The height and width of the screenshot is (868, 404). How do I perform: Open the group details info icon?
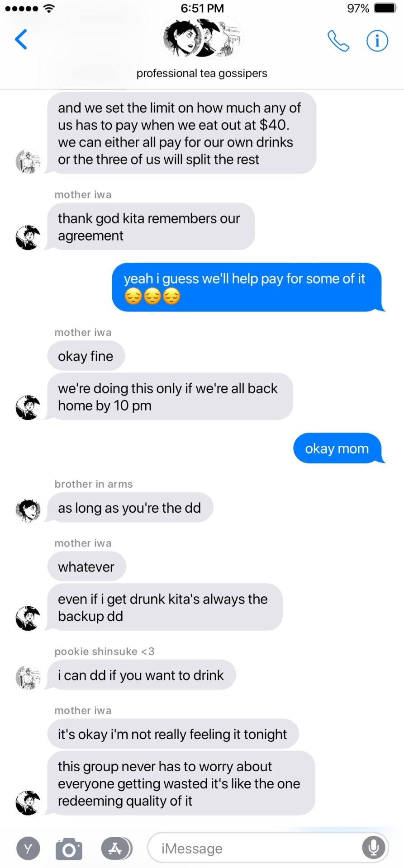click(377, 41)
